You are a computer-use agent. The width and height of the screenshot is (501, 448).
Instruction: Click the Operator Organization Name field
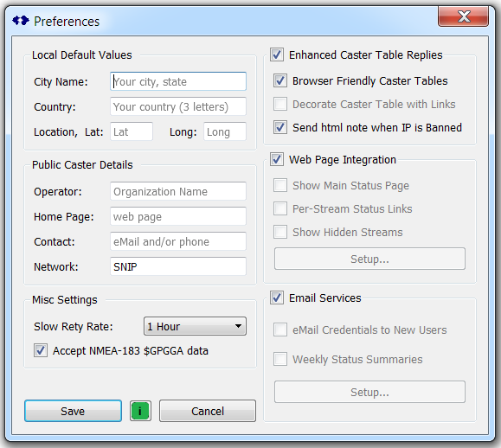[x=178, y=191]
